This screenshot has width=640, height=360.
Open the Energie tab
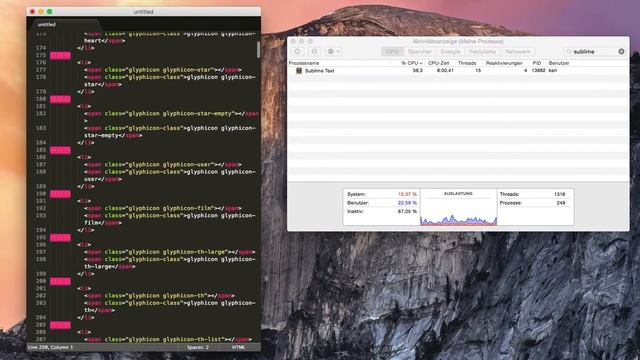click(451, 52)
